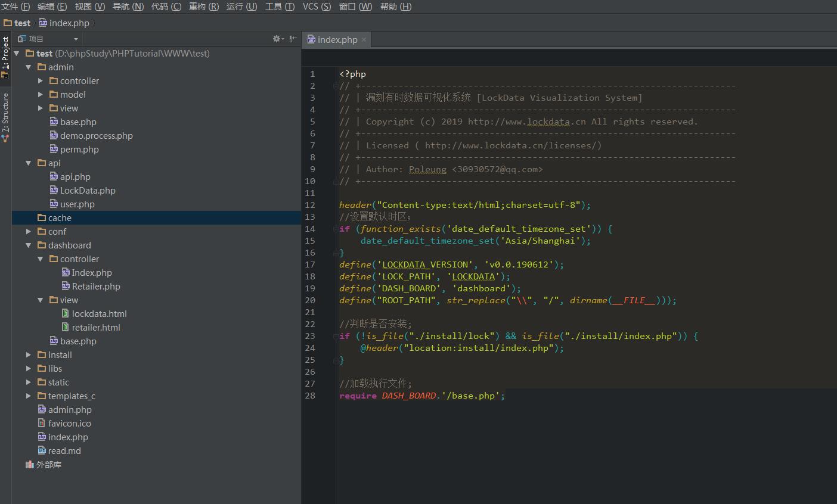Click the retailer.html file icon

[66, 328]
